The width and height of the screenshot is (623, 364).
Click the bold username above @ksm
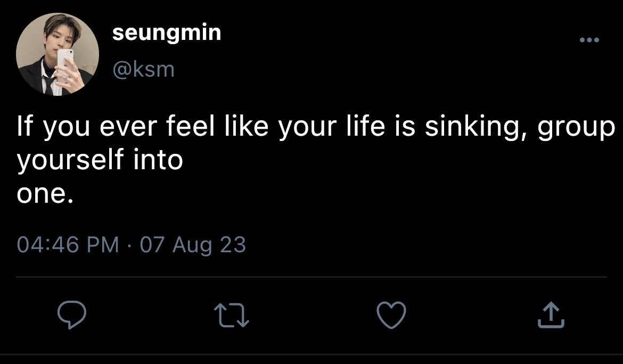click(167, 34)
